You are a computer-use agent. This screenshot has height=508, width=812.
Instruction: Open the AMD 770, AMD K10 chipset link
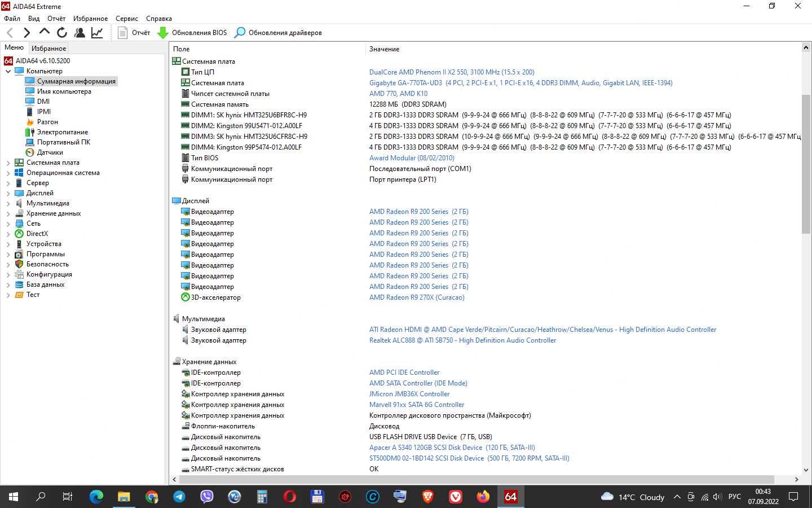click(x=398, y=94)
